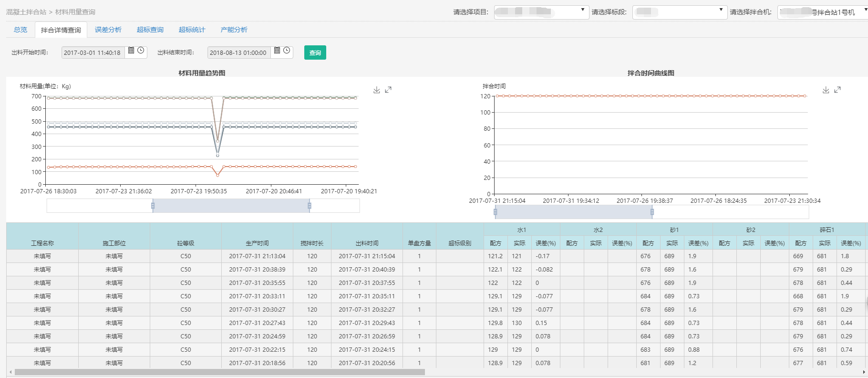Select production time 2017-07-31 20:35:55 cell
The height and width of the screenshot is (378, 868).
tap(257, 283)
